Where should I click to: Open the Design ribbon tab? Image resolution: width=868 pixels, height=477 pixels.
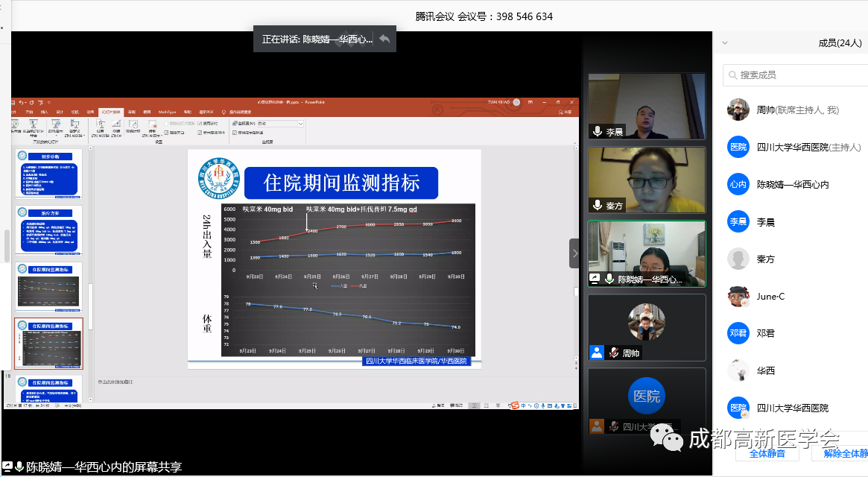(x=60, y=112)
